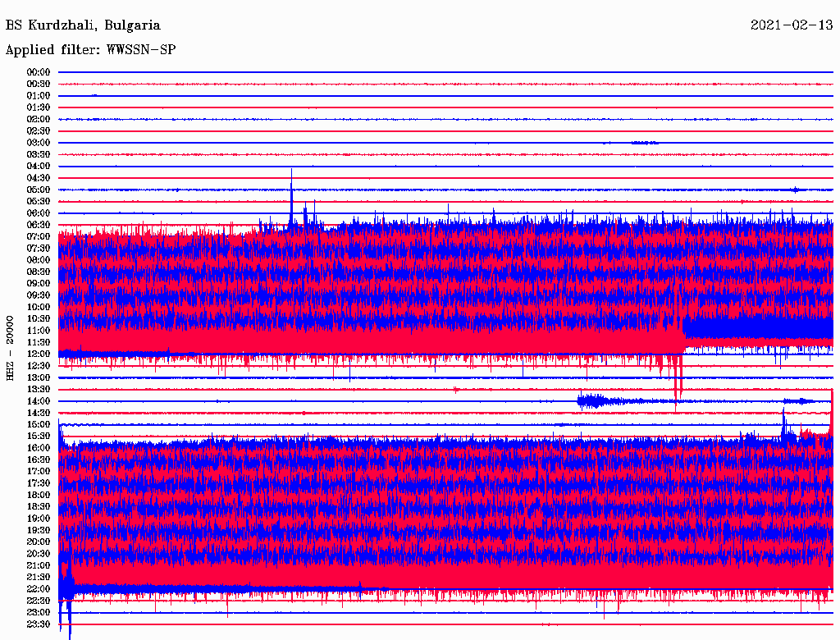Select the 12:00 time label
The image size is (840, 640).
pyautogui.click(x=39, y=354)
